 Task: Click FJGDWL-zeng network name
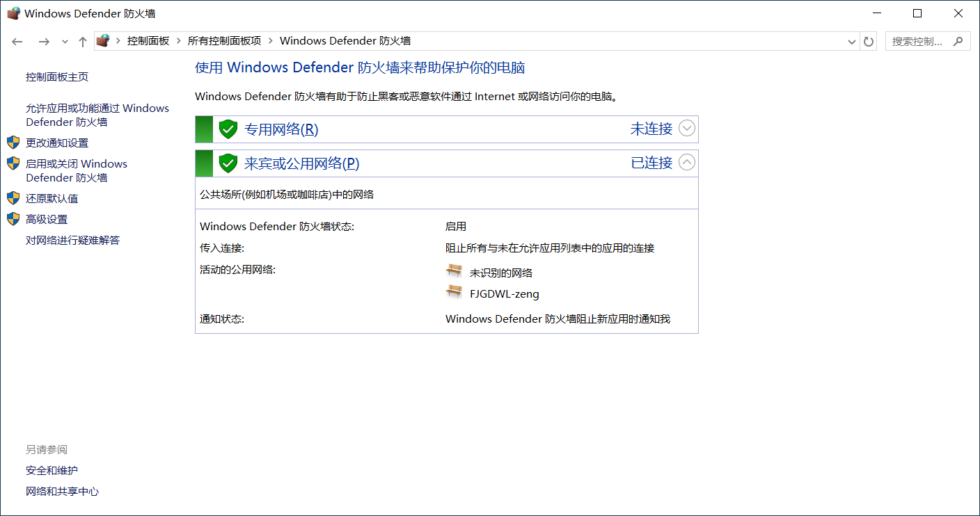[x=505, y=294]
